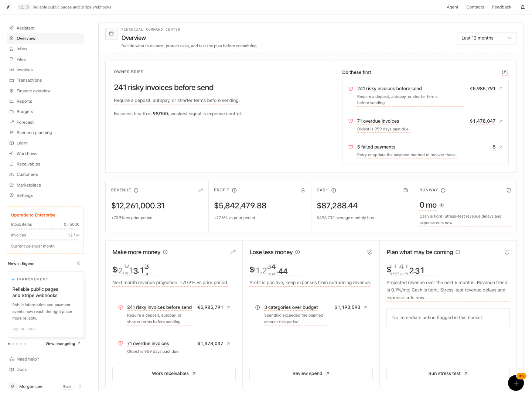Open the 5 failed payments item
532x399 pixels.
click(x=425, y=151)
